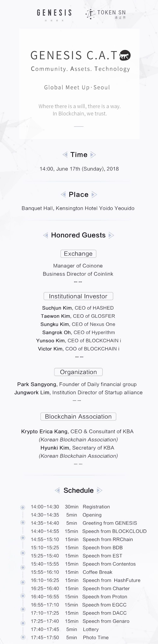Image resolution: width=158 pixels, height=644 pixels.
Task: Click left arrow beside Time heading
Action: click(x=65, y=155)
